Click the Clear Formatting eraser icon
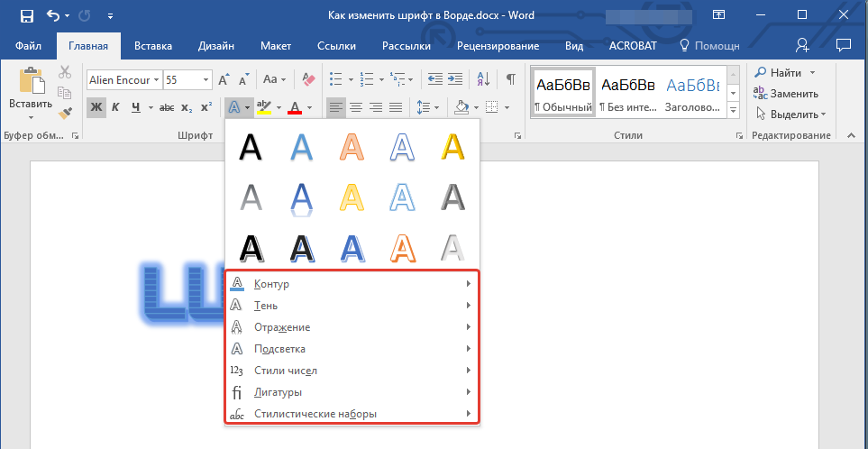The width and height of the screenshot is (868, 449). click(308, 79)
